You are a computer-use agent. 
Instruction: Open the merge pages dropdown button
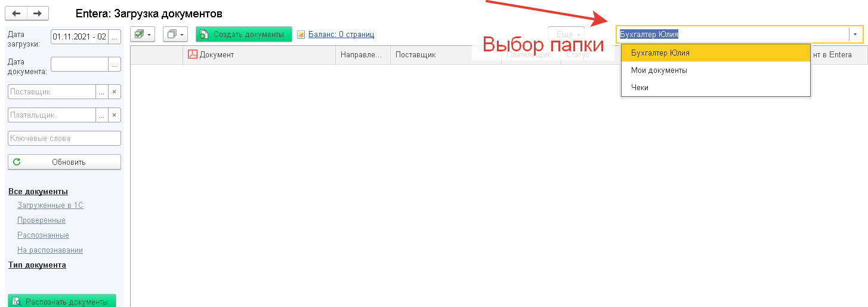175,35
